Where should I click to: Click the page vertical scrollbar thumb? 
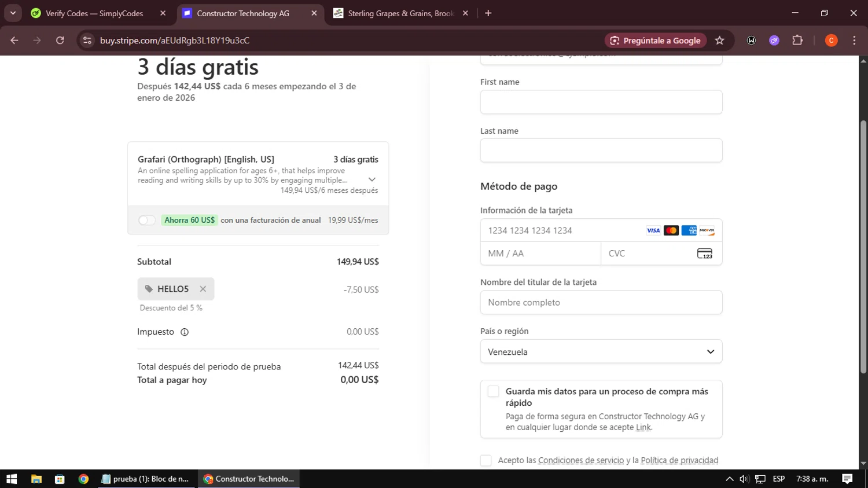tap(863, 246)
